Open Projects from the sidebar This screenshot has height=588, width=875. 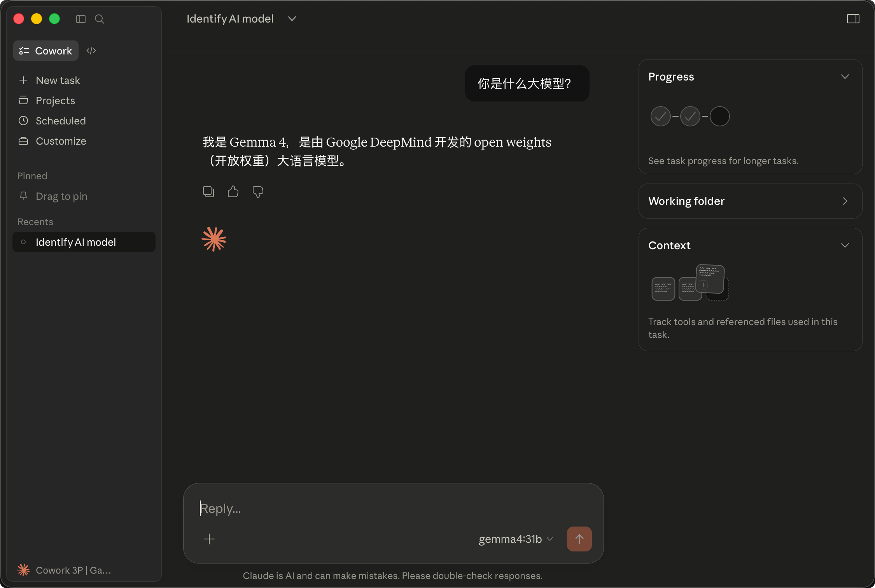(x=55, y=100)
